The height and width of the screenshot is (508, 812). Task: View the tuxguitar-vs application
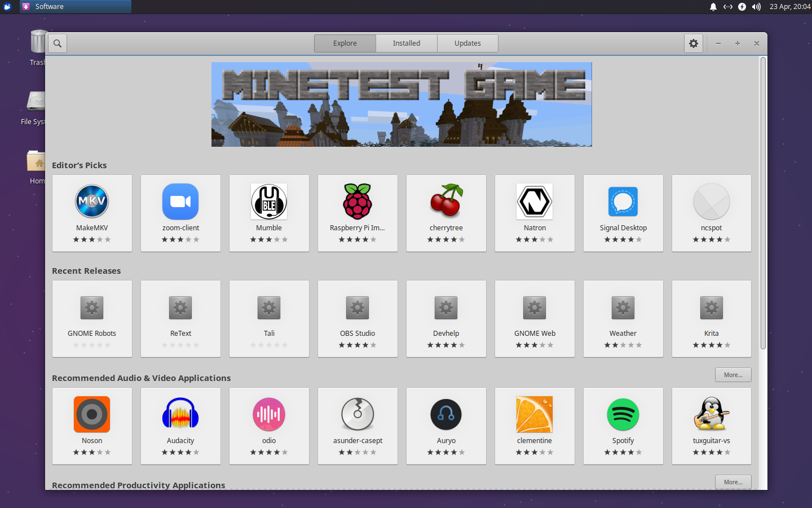(x=711, y=426)
